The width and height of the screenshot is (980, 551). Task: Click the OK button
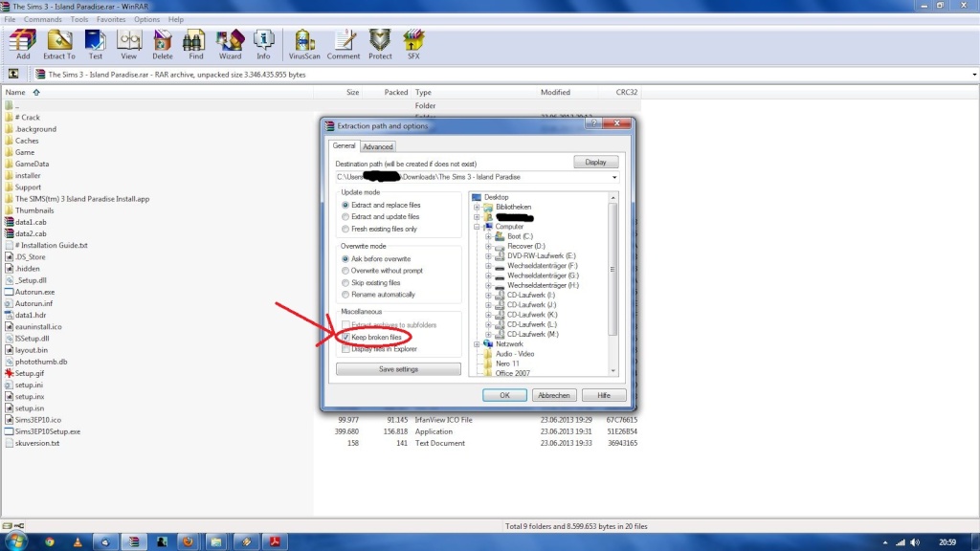pos(504,395)
